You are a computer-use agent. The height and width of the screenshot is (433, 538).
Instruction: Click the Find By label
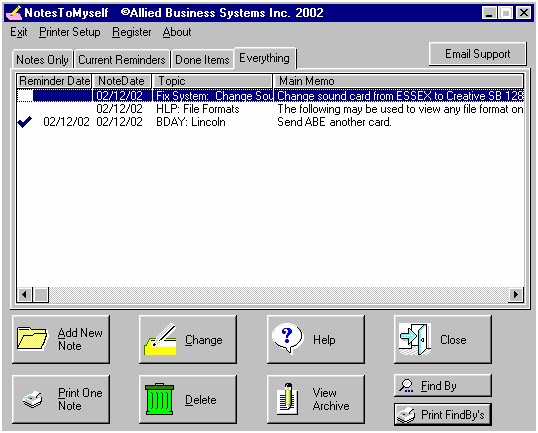point(439,386)
